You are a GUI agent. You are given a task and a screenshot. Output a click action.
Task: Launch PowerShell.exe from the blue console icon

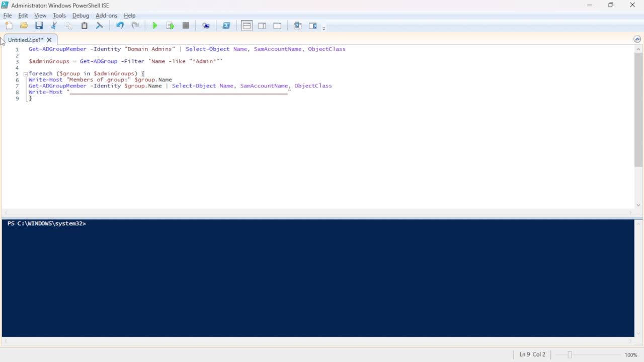(226, 26)
